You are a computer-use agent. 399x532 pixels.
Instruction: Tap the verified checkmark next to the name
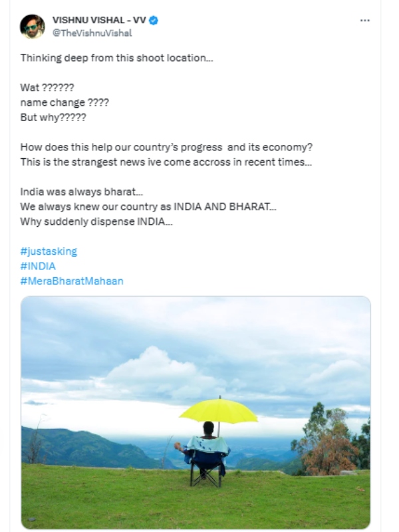point(153,20)
